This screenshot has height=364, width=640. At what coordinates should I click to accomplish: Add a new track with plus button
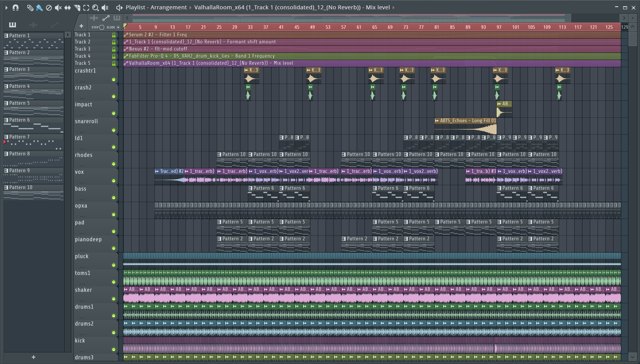coord(81,26)
